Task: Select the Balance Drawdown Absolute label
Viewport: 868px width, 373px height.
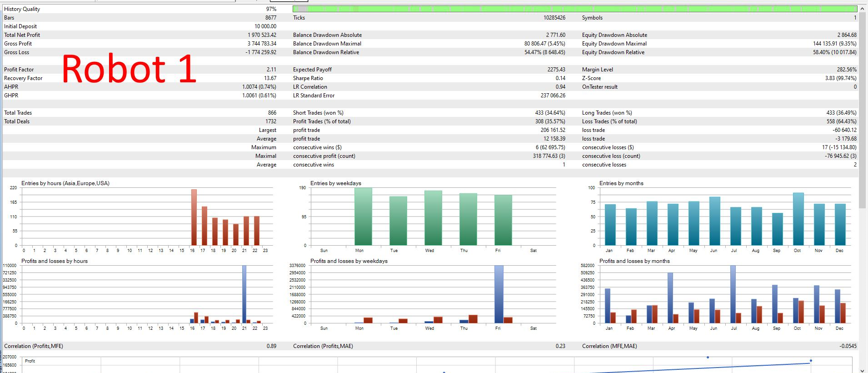Action: (328, 35)
